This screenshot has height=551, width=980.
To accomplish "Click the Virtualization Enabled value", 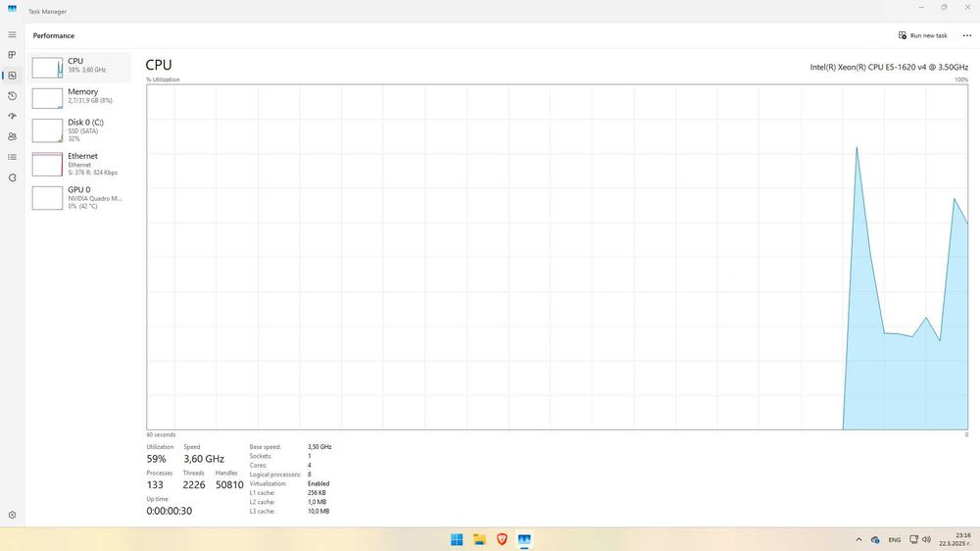I will [x=318, y=483].
